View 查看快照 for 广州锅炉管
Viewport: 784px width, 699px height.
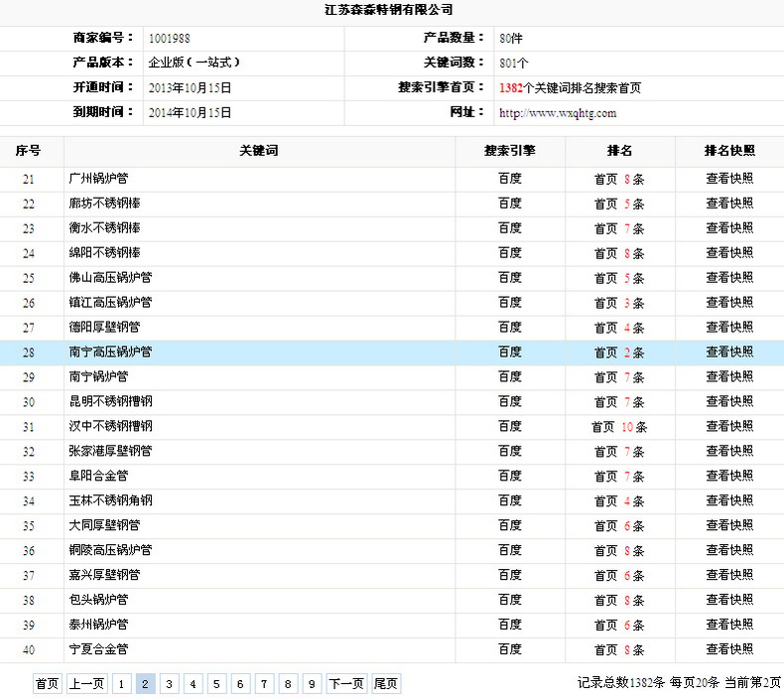tap(729, 179)
